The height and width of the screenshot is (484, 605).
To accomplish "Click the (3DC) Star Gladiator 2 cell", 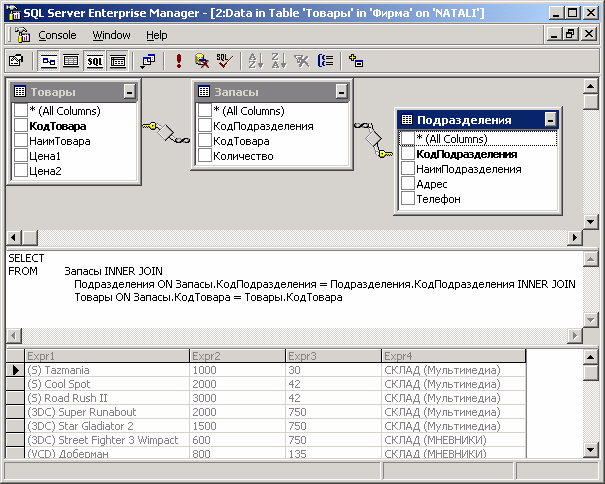I will tap(107, 426).
